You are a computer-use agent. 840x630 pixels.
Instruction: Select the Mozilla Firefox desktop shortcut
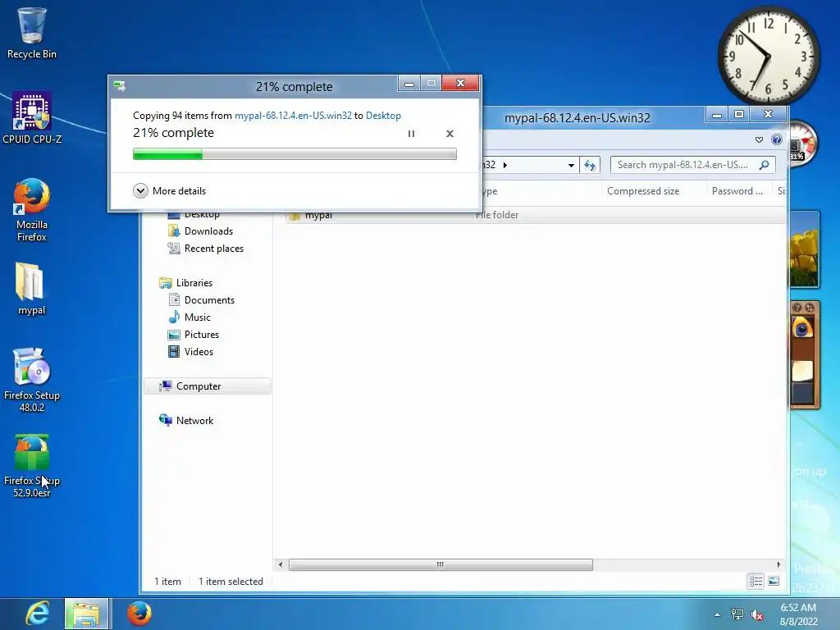click(32, 210)
